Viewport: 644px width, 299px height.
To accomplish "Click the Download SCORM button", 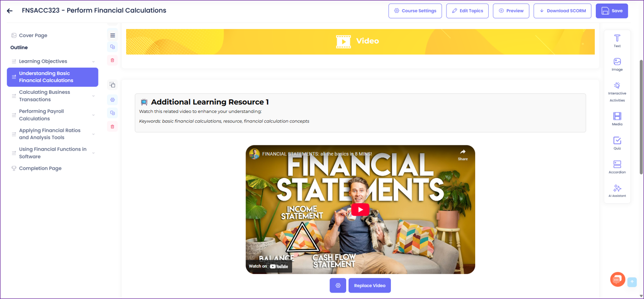I will click(x=562, y=11).
